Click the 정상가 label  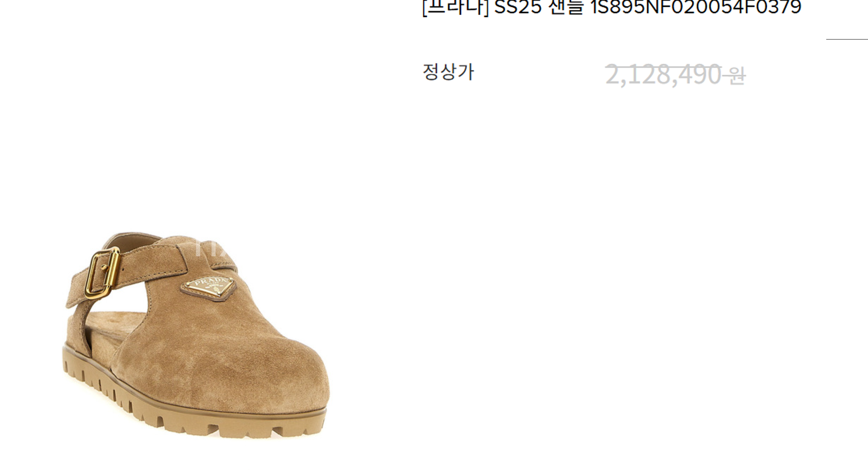click(x=448, y=72)
